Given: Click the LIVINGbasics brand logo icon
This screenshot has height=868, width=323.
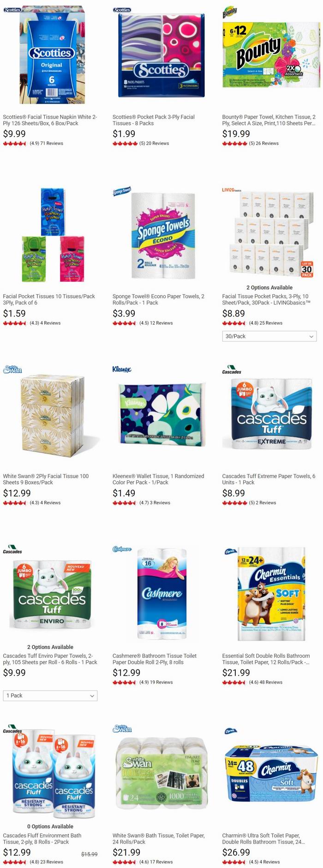Looking at the screenshot, I should coord(232,190).
